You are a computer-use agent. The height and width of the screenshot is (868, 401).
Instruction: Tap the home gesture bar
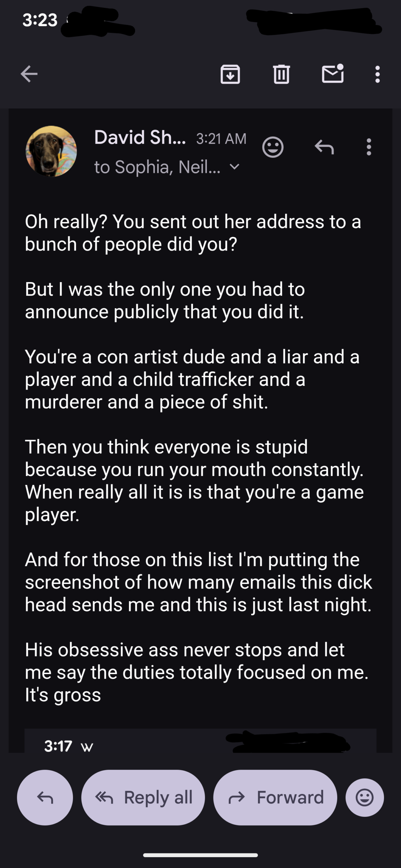click(200, 855)
